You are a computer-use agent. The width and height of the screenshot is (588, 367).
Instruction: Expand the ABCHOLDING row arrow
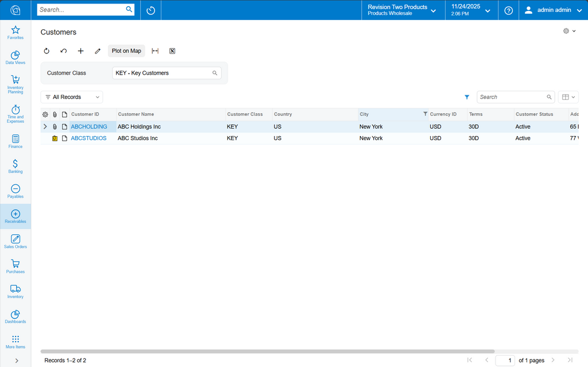45,127
